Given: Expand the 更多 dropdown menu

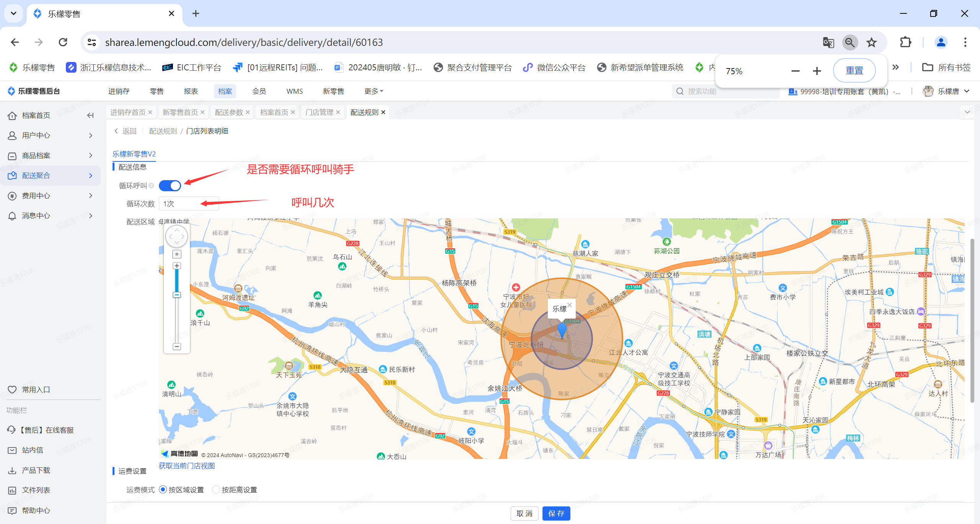Looking at the screenshot, I should 374,91.
